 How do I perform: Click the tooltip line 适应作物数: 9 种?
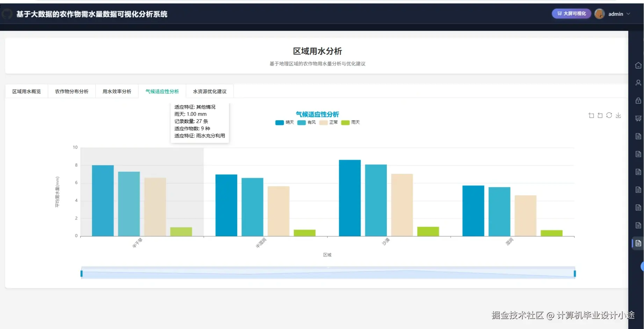192,129
